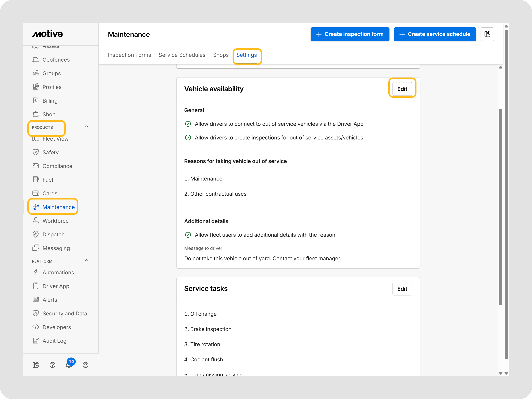Collapse the Platform section chevron
Viewport: 532px width, 399px height.
[87, 260]
